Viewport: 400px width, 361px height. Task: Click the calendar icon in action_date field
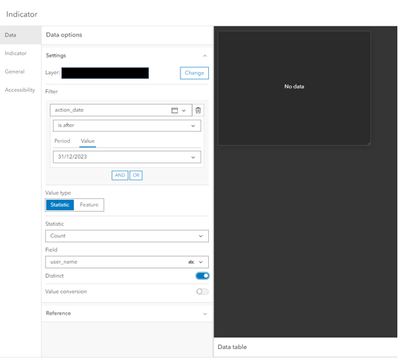[x=174, y=110]
